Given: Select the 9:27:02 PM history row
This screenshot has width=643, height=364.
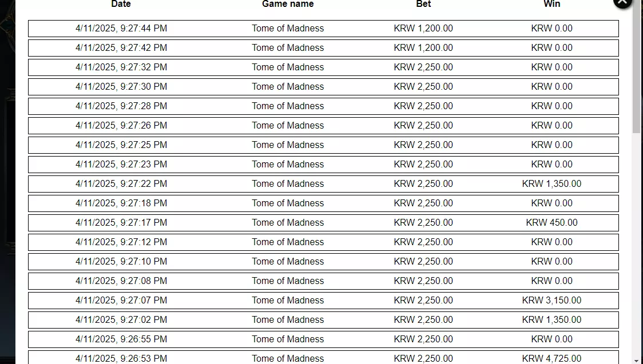Looking at the screenshot, I should pyautogui.click(x=323, y=320).
